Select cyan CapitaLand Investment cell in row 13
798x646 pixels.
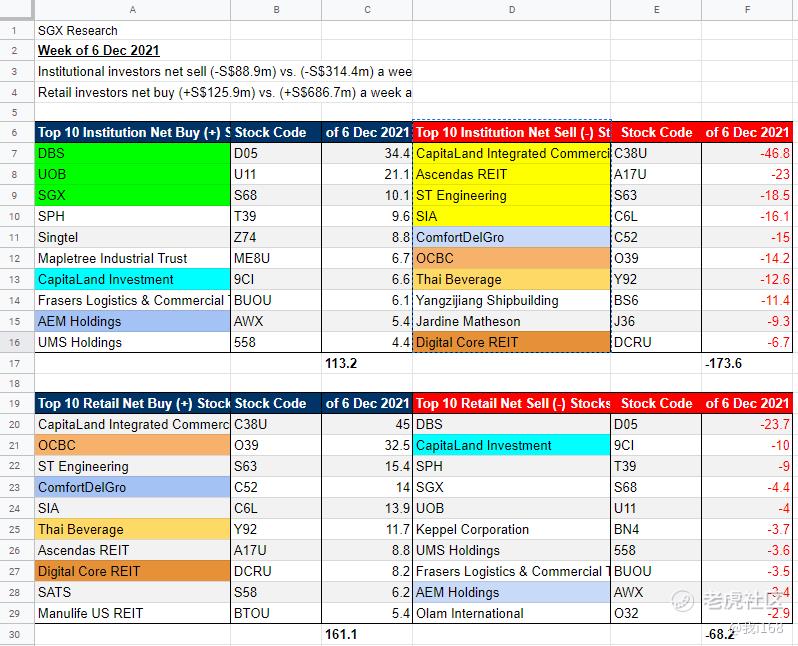click(x=132, y=279)
